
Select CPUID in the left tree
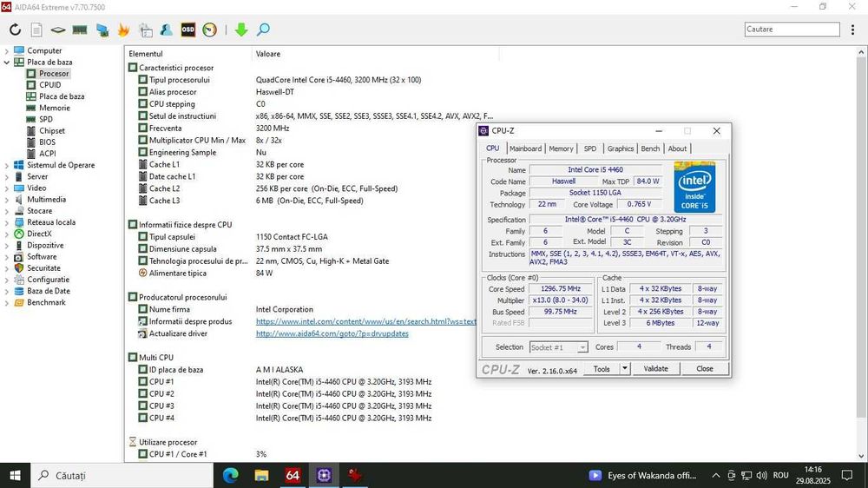[x=49, y=85]
